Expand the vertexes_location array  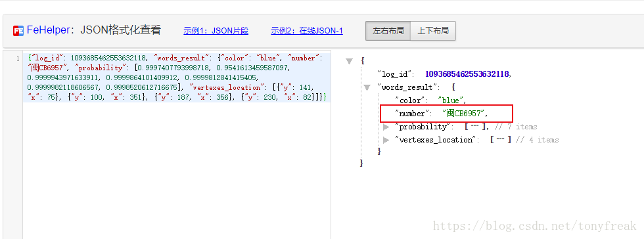pos(386,140)
